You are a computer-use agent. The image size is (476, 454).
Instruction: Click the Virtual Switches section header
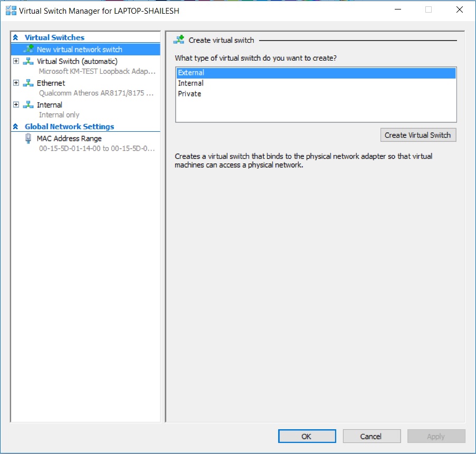pyautogui.click(x=55, y=37)
